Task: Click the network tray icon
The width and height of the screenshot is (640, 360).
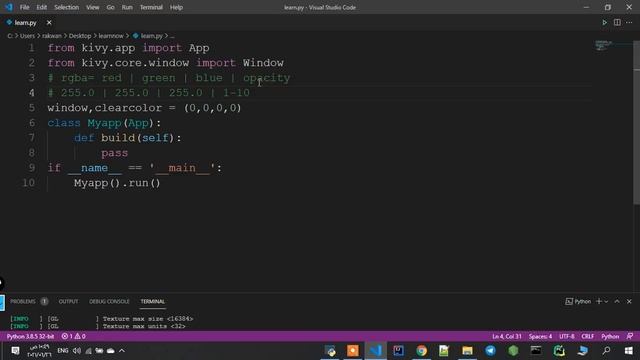Action: click(x=88, y=351)
